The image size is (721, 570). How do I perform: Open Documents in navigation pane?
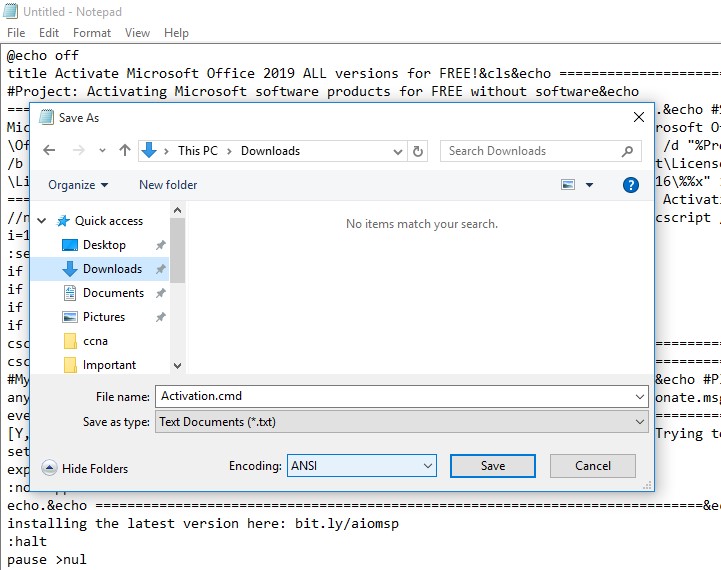[113, 293]
